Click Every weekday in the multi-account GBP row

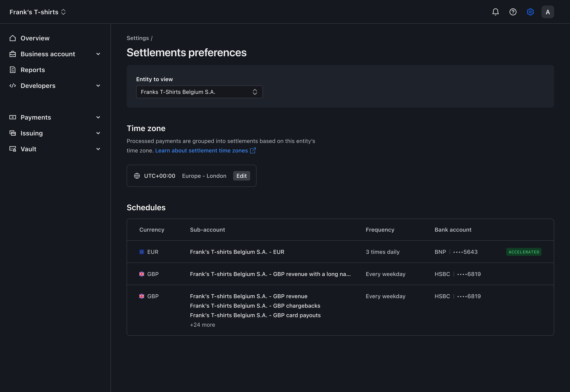point(385,296)
